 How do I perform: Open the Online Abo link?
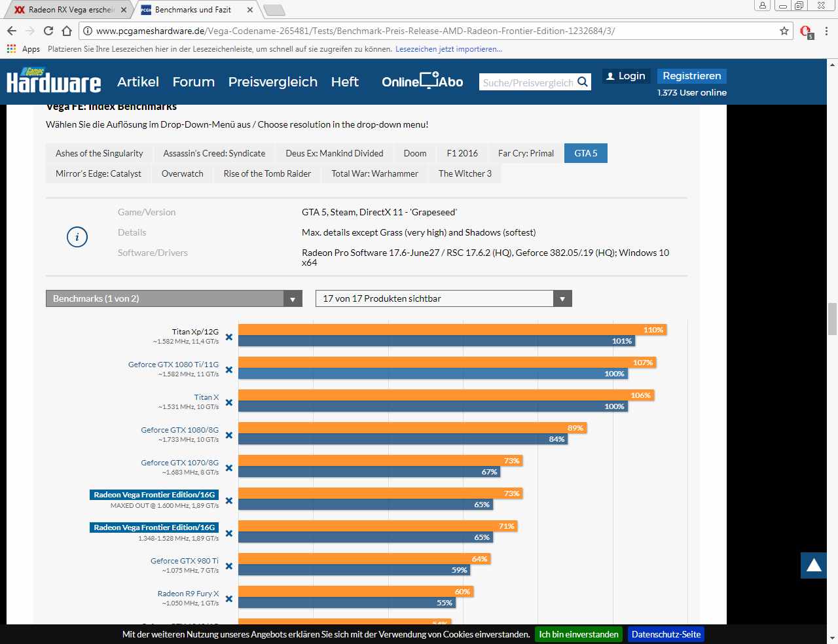click(422, 81)
